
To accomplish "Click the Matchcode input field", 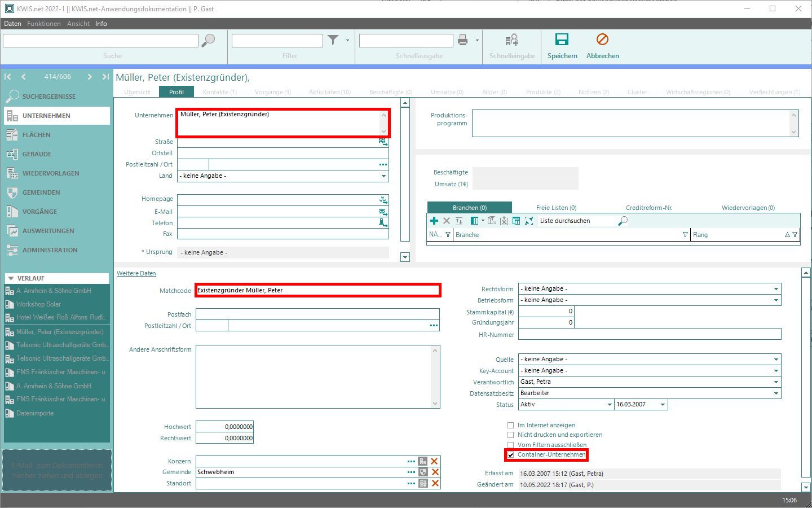I will click(317, 290).
